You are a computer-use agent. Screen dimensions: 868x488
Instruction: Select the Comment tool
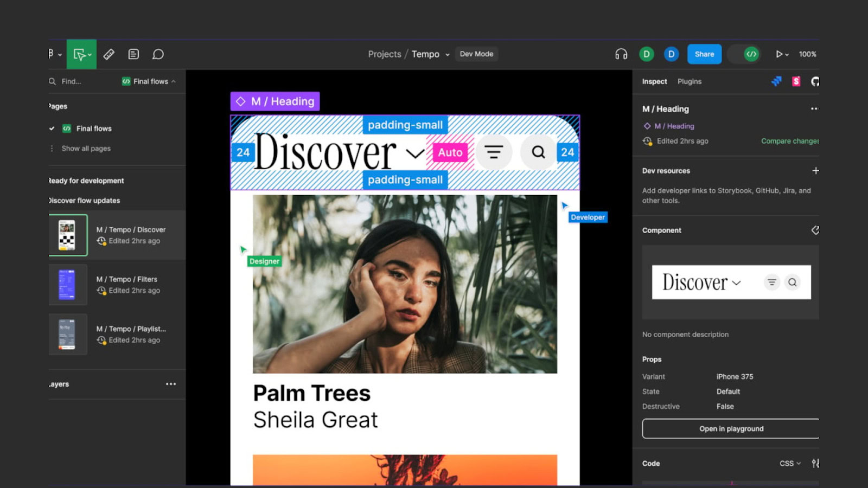pyautogui.click(x=158, y=54)
